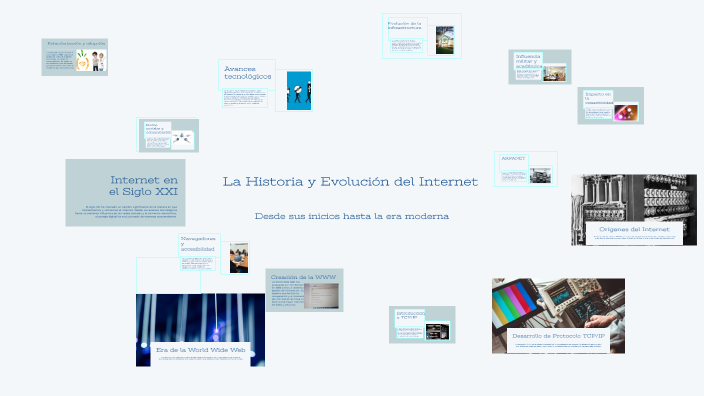Click the dark device photo in Introducción a TCP/IP
704x396 pixels.
pyautogui.click(x=437, y=331)
